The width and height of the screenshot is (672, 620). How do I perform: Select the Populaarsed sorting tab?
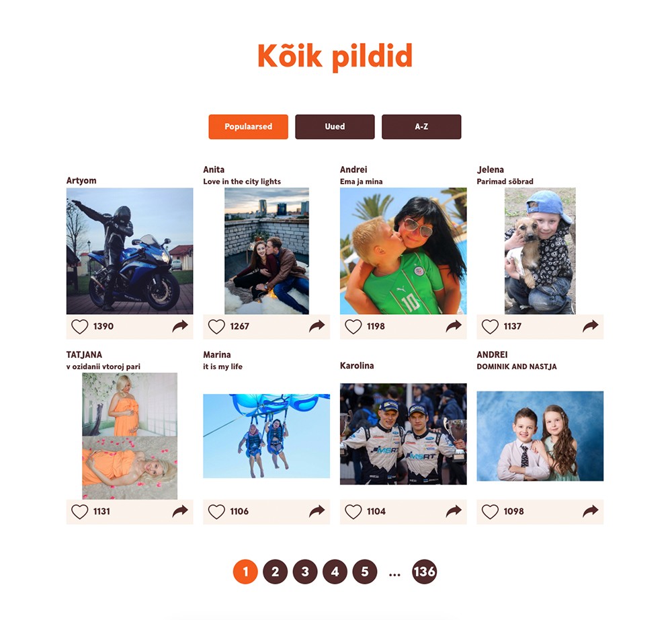pos(248,126)
